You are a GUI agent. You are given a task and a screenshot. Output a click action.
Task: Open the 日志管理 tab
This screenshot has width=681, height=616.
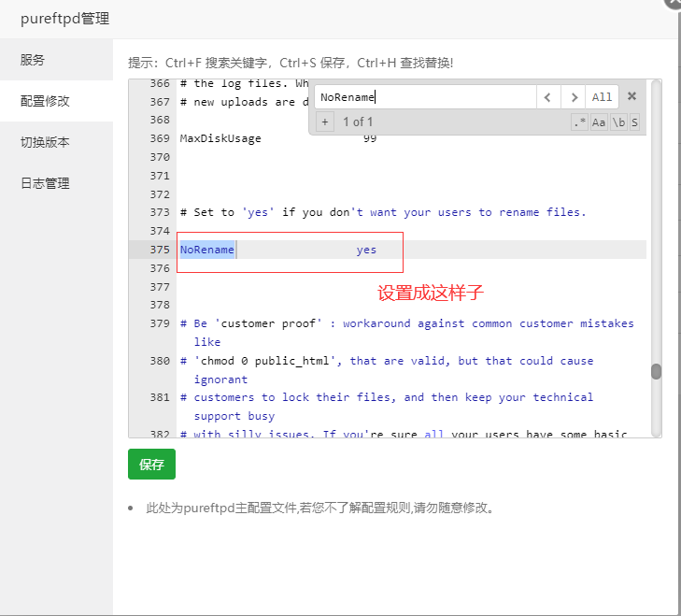click(56, 183)
